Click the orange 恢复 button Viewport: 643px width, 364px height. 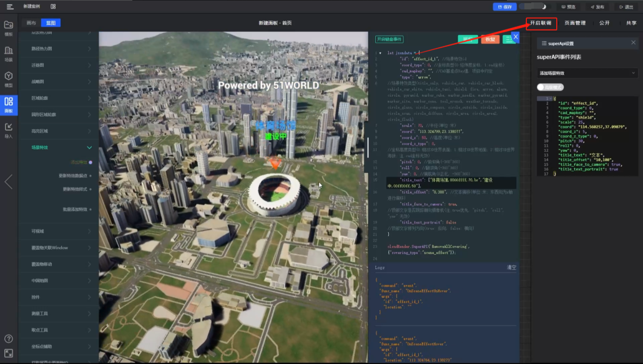pos(490,39)
